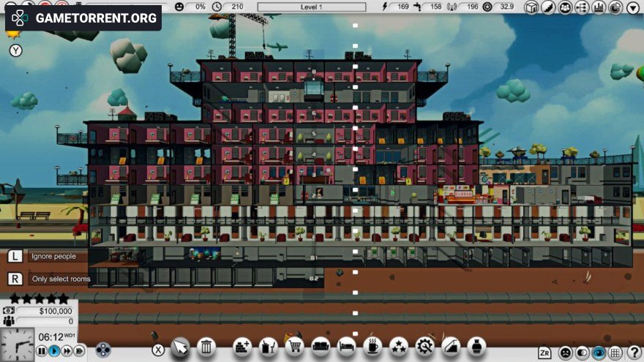Open the shopping cart shops category
Viewport: 644px width, 362px height.
coord(294,348)
